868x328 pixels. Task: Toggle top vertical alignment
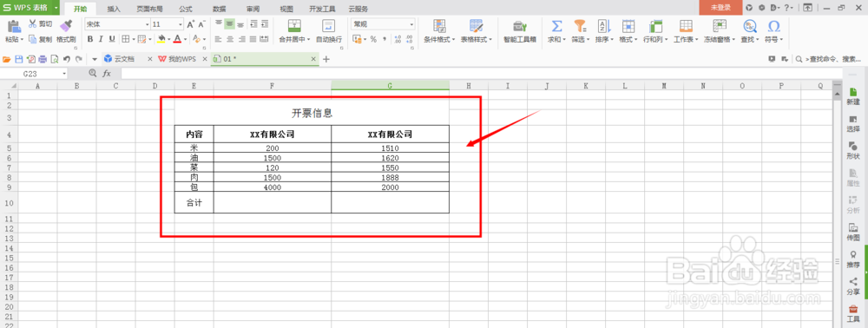point(218,23)
